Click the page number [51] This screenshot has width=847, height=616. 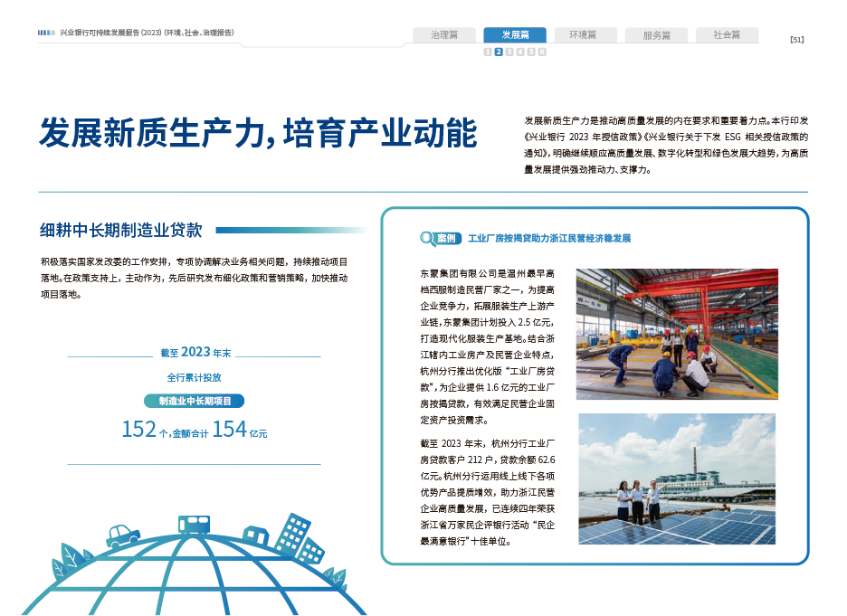(x=796, y=39)
